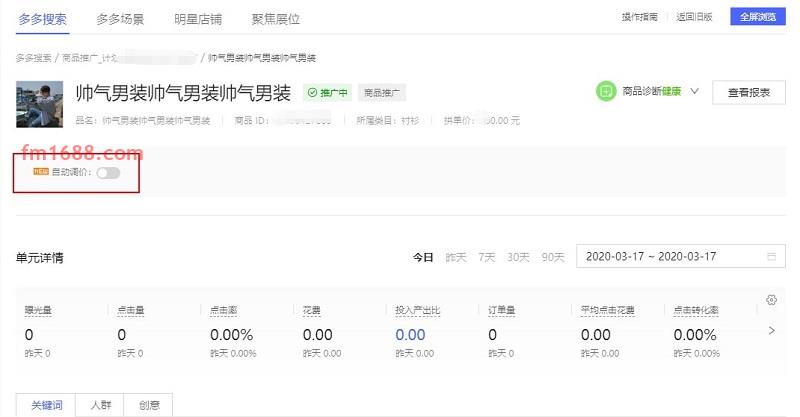This screenshot has height=417, width=800.
Task: Select the 7天 date range
Action: (x=486, y=257)
